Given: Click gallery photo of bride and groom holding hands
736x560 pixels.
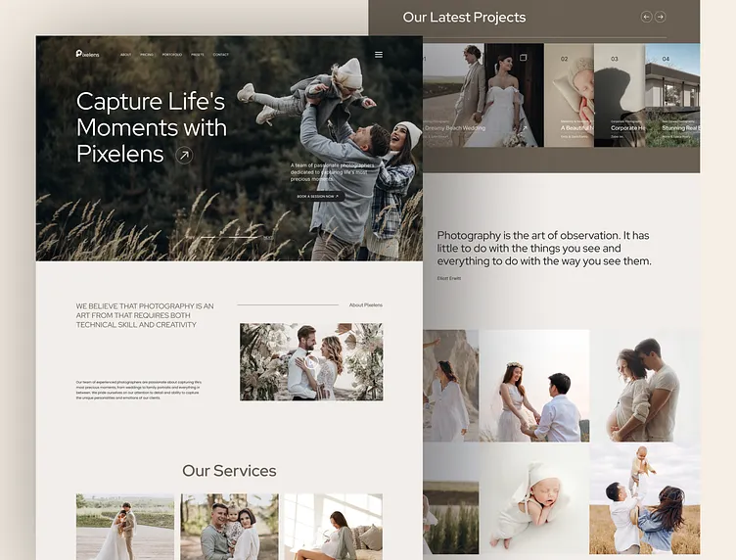Looking at the screenshot, I should 534,386.
